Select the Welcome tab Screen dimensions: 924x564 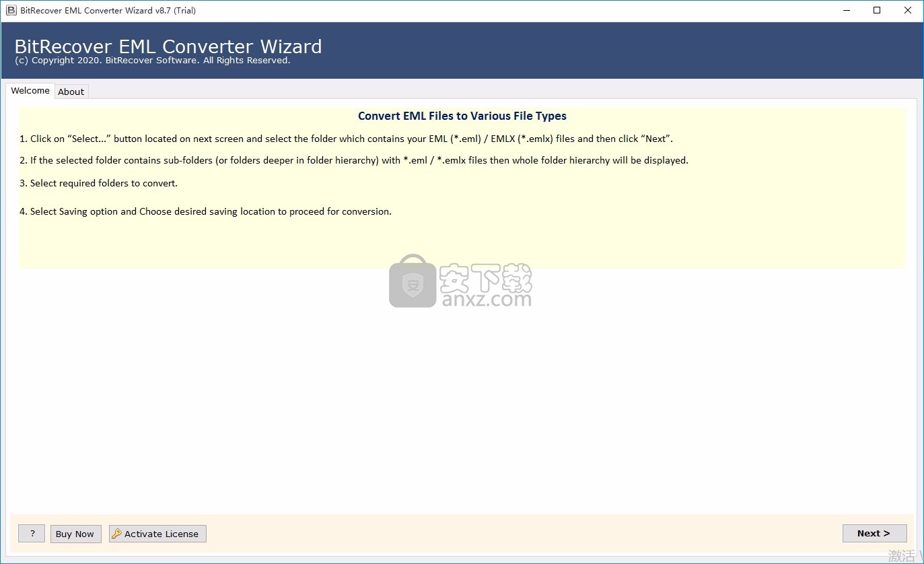[30, 90]
